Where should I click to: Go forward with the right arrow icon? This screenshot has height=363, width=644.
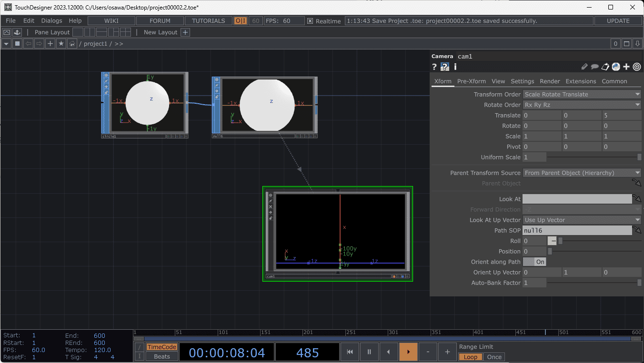pos(39,44)
